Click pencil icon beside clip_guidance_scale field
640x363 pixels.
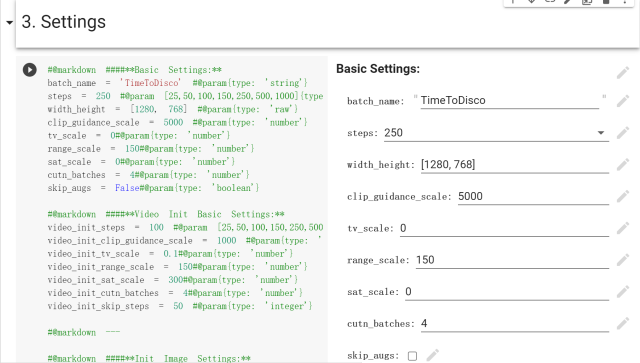click(623, 196)
